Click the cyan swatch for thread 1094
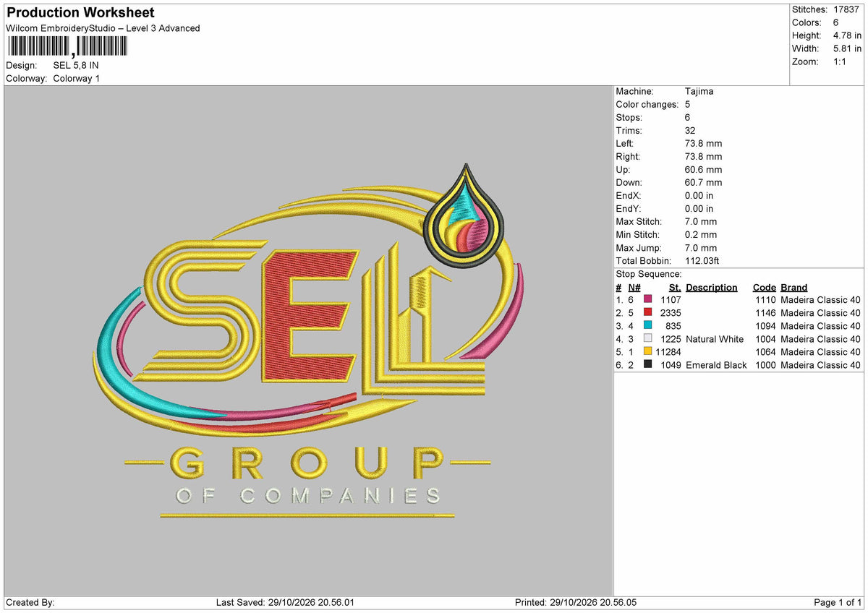This screenshot has width=868, height=613. coord(648,326)
